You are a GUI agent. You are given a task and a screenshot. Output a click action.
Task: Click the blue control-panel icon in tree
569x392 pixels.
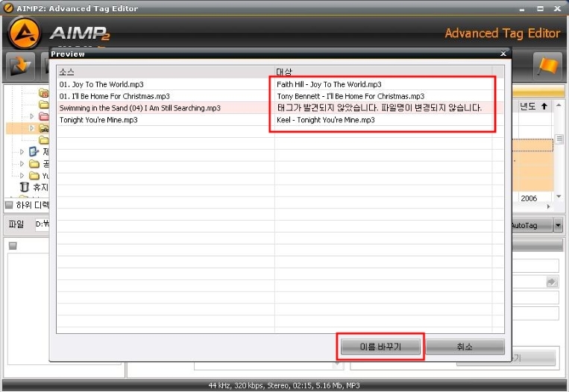(x=34, y=151)
